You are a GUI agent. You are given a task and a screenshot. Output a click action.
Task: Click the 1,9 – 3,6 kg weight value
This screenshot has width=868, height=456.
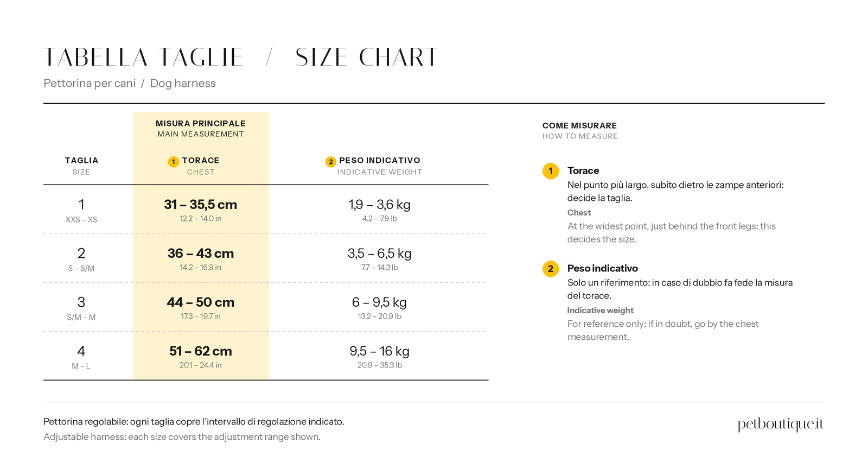point(380,205)
